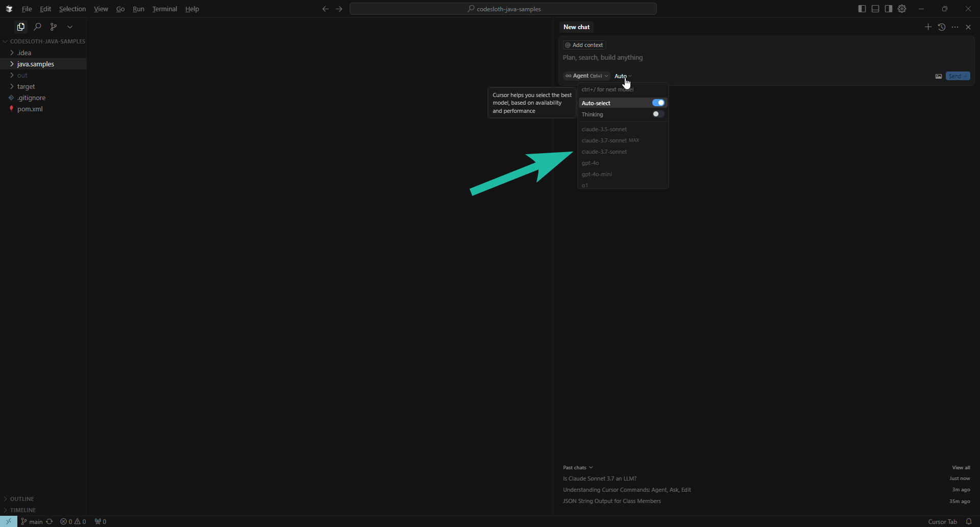
Task: Toggle the bottom panel layout icon
Action: (875, 9)
